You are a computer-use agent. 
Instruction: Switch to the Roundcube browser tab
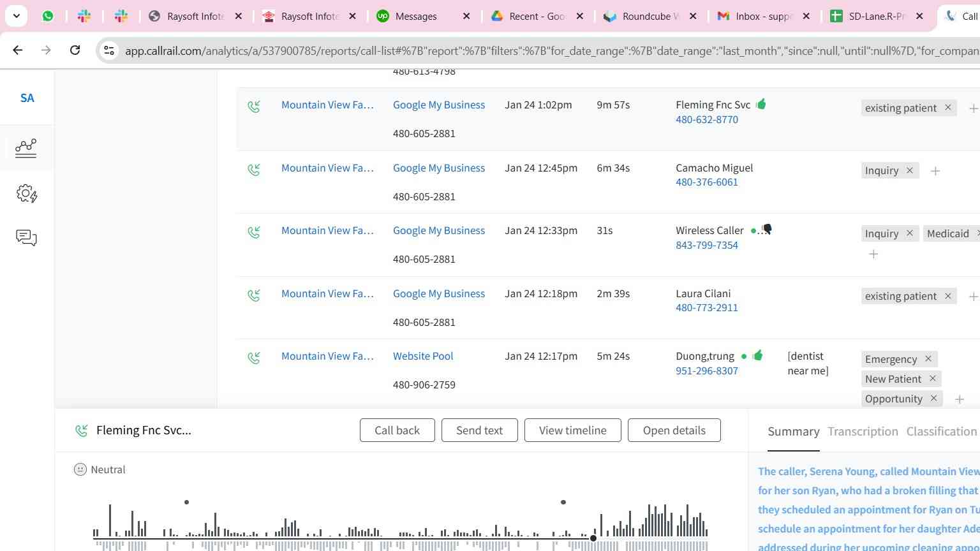tap(650, 16)
